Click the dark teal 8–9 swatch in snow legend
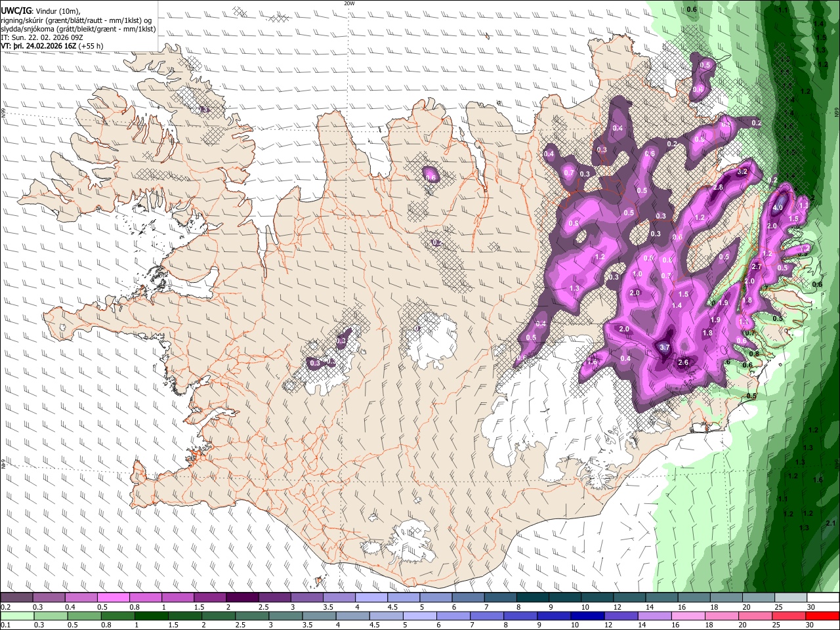 pos(533,597)
